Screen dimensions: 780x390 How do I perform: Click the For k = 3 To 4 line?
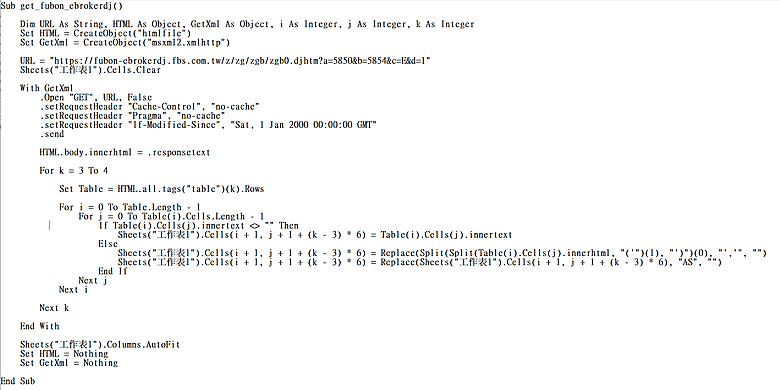coord(74,171)
